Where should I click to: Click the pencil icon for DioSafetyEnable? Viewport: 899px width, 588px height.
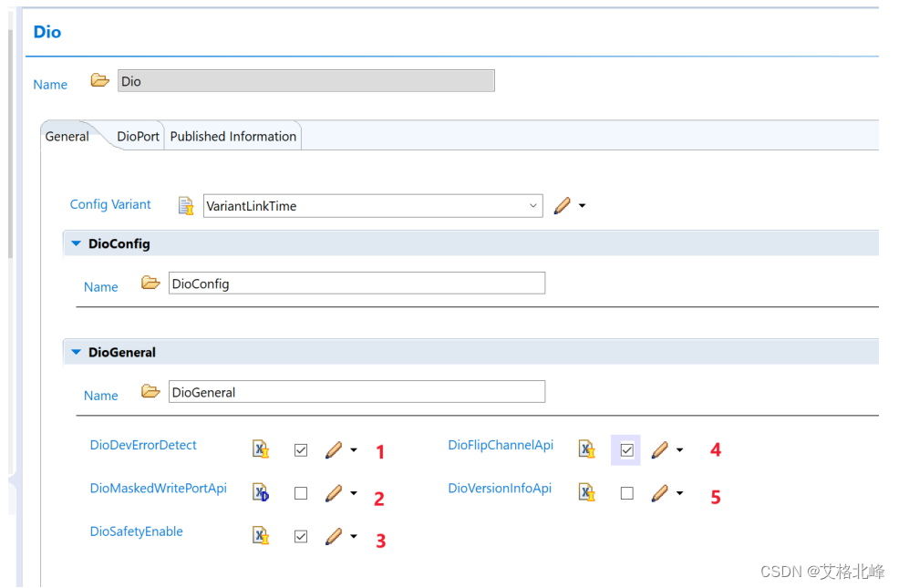click(334, 536)
